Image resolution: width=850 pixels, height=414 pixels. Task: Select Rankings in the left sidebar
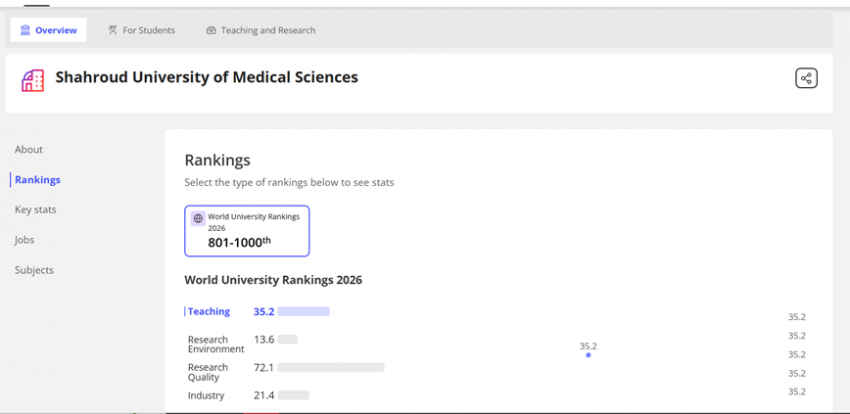[37, 180]
